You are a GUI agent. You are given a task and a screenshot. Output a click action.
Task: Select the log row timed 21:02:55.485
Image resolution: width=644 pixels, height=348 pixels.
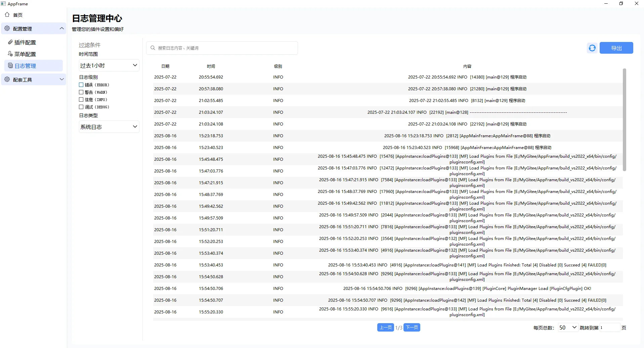[388, 101]
